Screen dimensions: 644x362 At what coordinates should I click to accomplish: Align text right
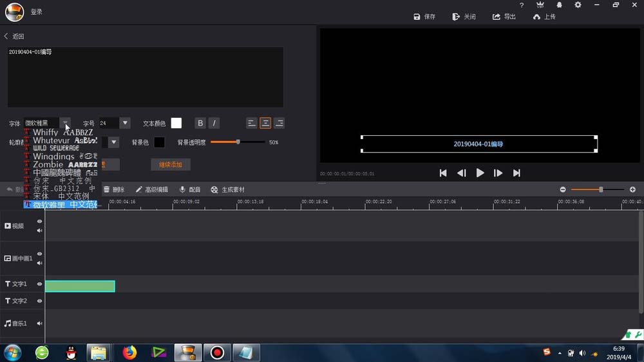coord(279,123)
